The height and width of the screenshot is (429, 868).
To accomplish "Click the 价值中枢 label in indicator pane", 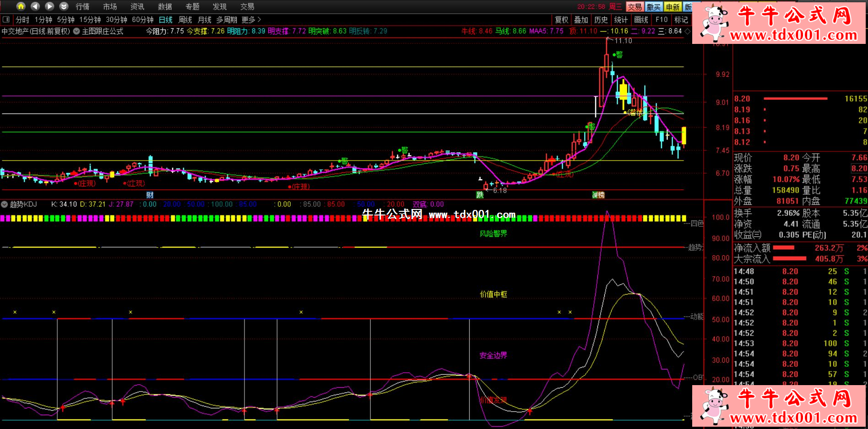I will (493, 294).
